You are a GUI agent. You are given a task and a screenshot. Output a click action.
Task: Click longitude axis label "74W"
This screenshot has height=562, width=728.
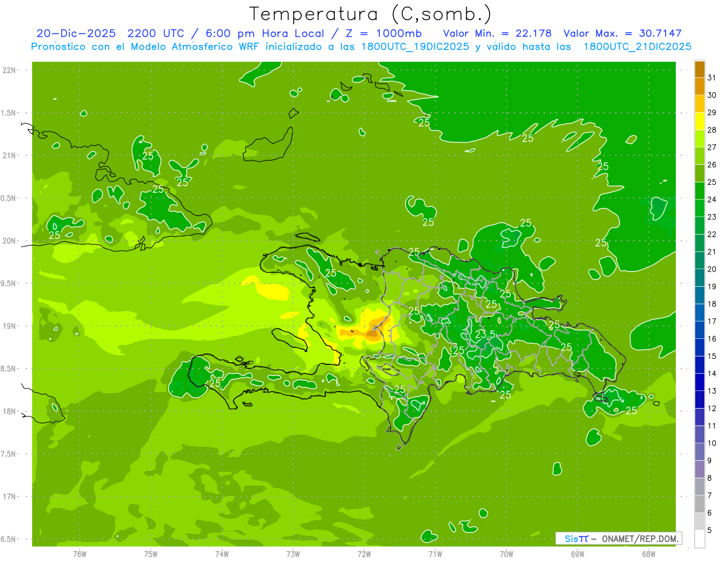pyautogui.click(x=222, y=554)
